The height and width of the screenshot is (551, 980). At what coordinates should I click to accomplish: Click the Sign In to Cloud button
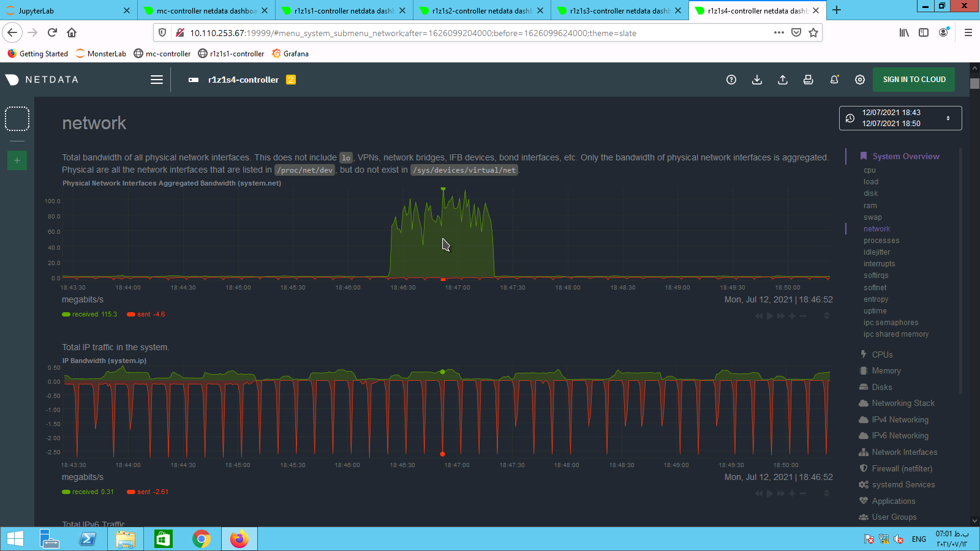click(x=914, y=80)
